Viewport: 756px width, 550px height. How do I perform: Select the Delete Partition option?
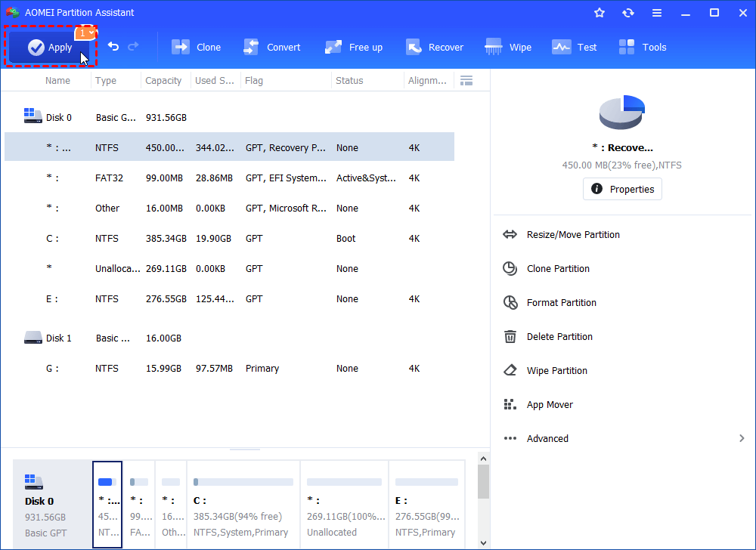559,337
